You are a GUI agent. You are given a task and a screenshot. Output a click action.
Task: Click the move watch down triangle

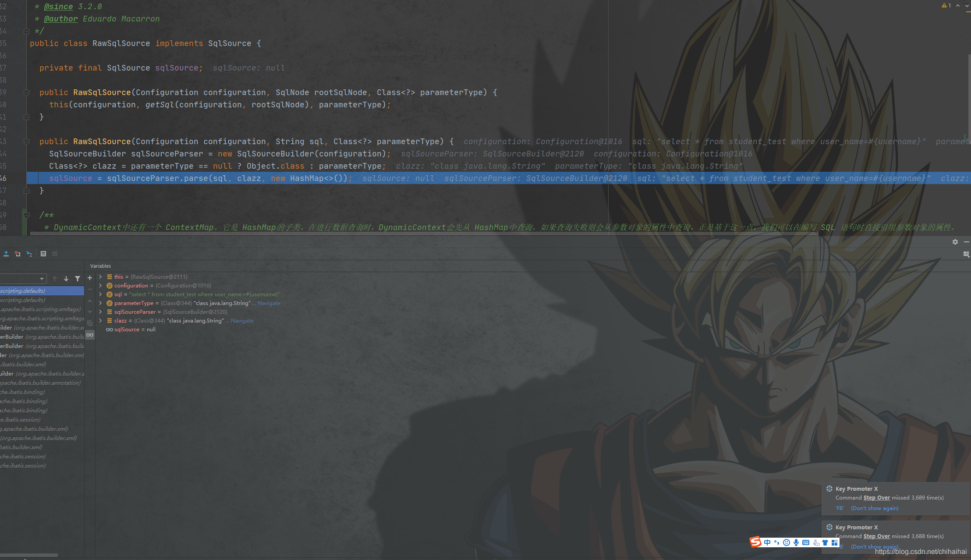tap(90, 312)
